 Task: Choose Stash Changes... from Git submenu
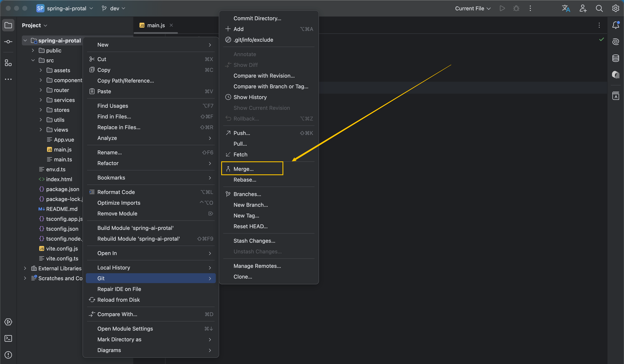[254, 241]
